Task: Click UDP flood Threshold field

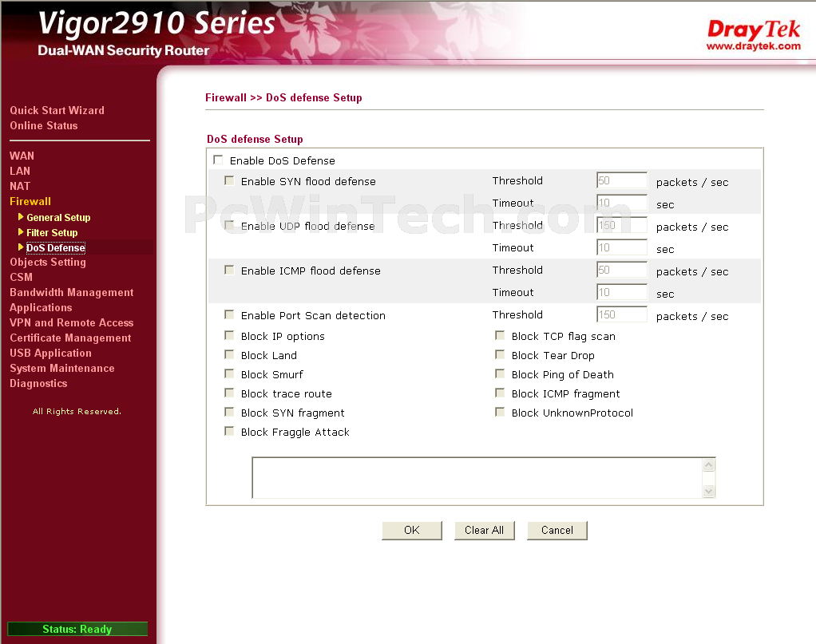Action: (x=622, y=225)
